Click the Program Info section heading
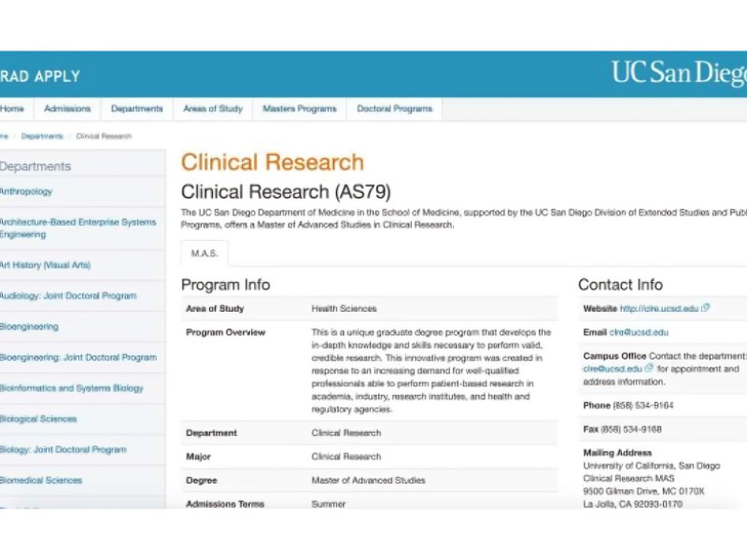 pos(226,285)
